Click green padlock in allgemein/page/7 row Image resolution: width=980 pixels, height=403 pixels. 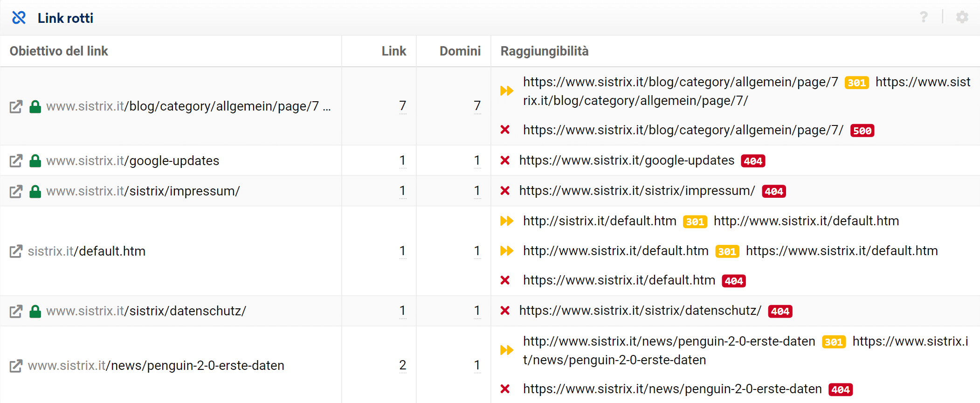coord(35,106)
